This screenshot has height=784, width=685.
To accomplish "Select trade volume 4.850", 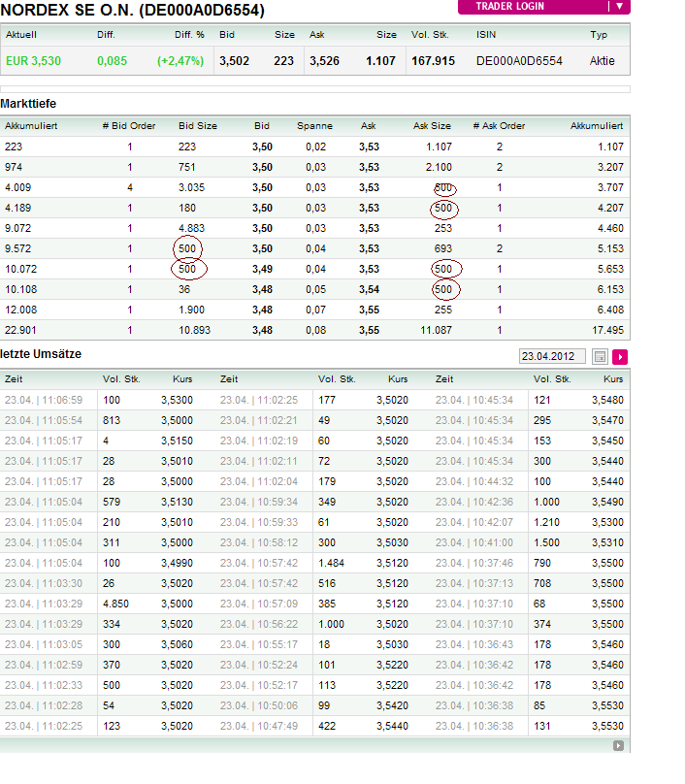I will [x=115, y=604].
